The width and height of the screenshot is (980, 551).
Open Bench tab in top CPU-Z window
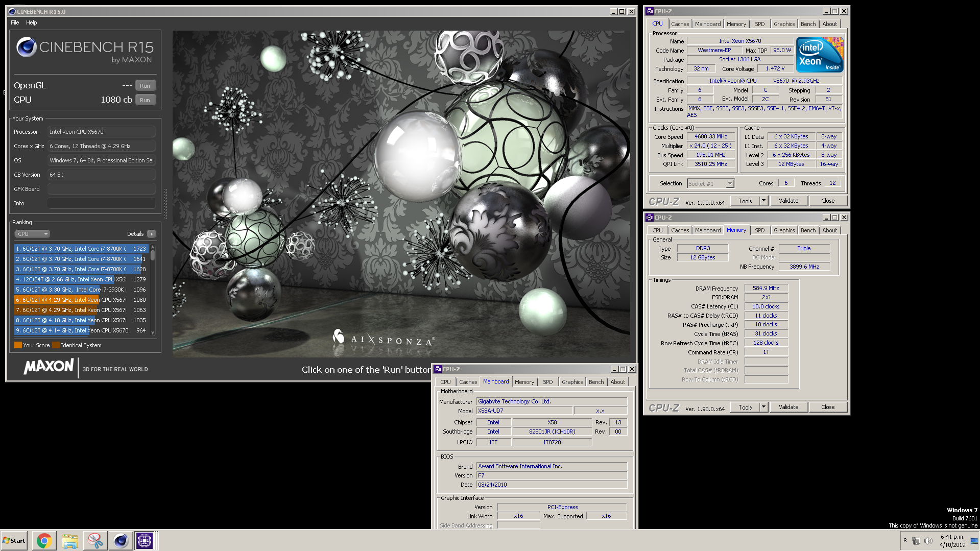(x=808, y=24)
